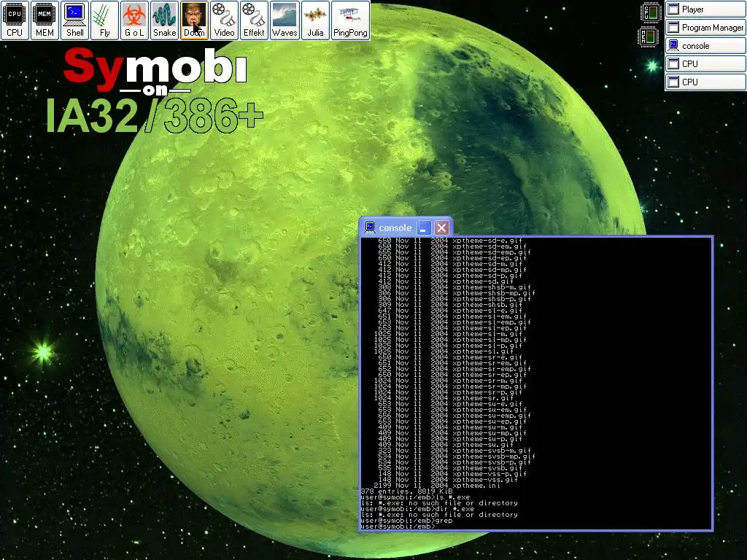Launch the CPU monitor from the toolbar
The height and width of the screenshot is (560, 747).
coord(15,20)
